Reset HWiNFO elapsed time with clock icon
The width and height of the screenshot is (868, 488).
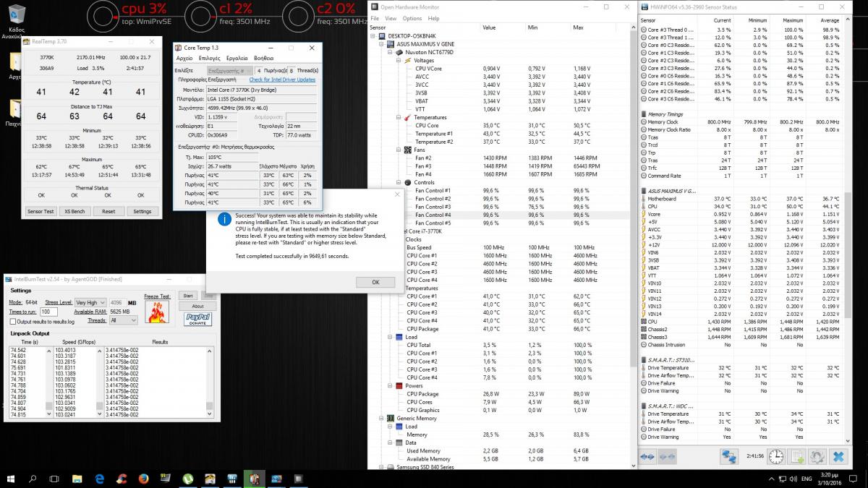[776, 456]
